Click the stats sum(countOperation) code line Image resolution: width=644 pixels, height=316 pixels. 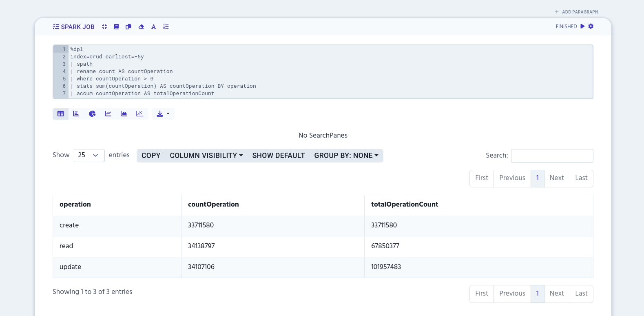click(x=163, y=86)
